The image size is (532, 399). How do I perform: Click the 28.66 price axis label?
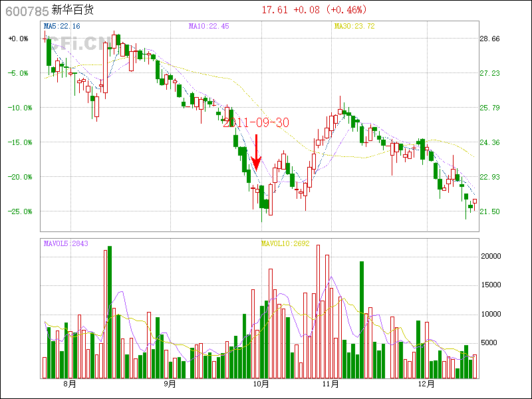pyautogui.click(x=490, y=39)
